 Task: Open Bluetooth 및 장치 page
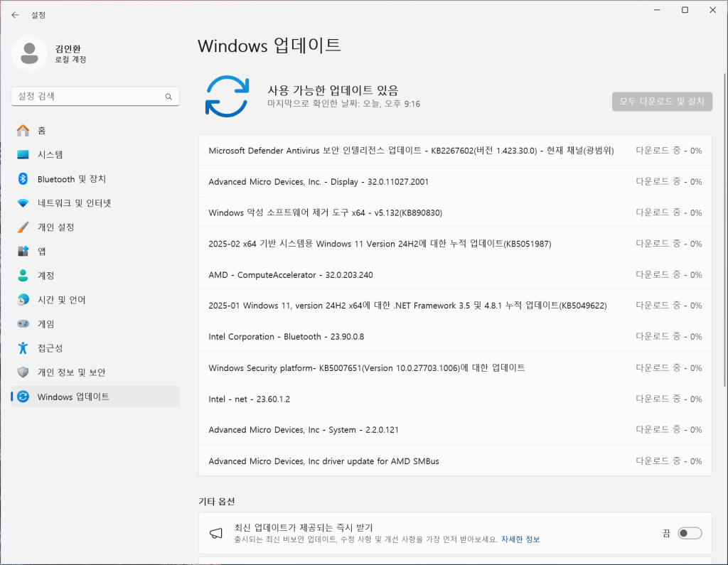(x=95, y=178)
